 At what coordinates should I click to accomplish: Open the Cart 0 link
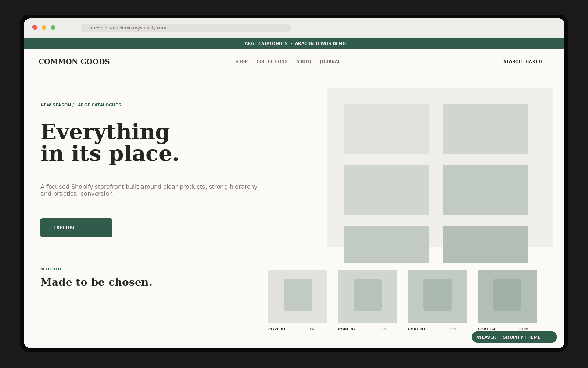[534, 61]
